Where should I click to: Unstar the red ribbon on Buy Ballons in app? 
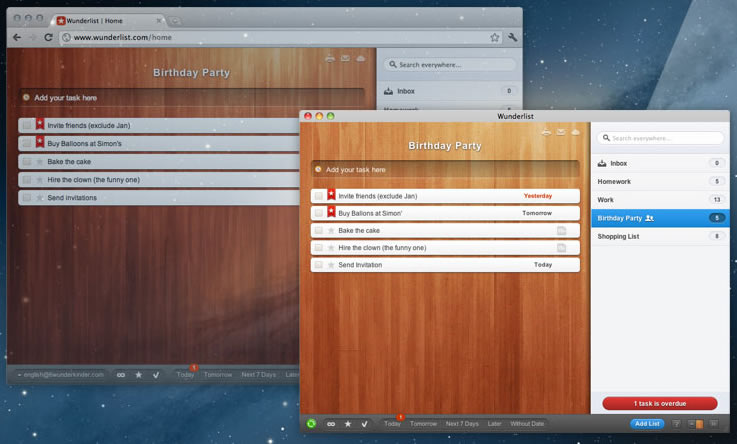coord(331,211)
